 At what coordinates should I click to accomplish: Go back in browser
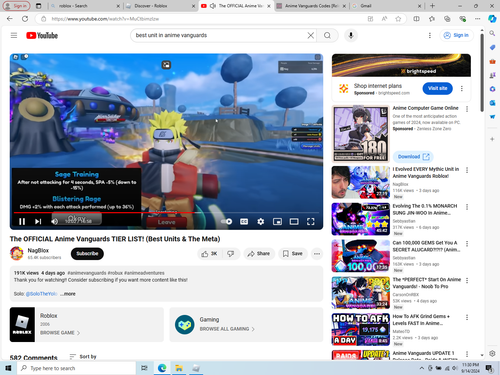point(10,19)
